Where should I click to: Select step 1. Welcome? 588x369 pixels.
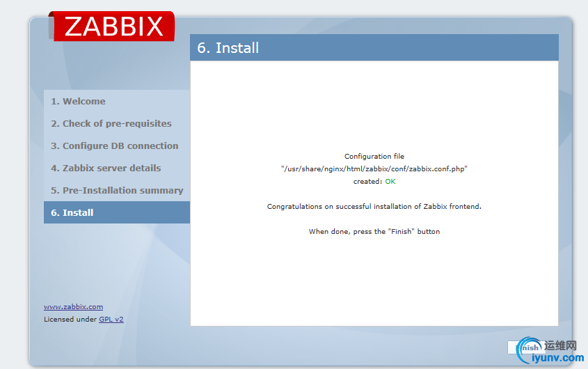click(78, 102)
